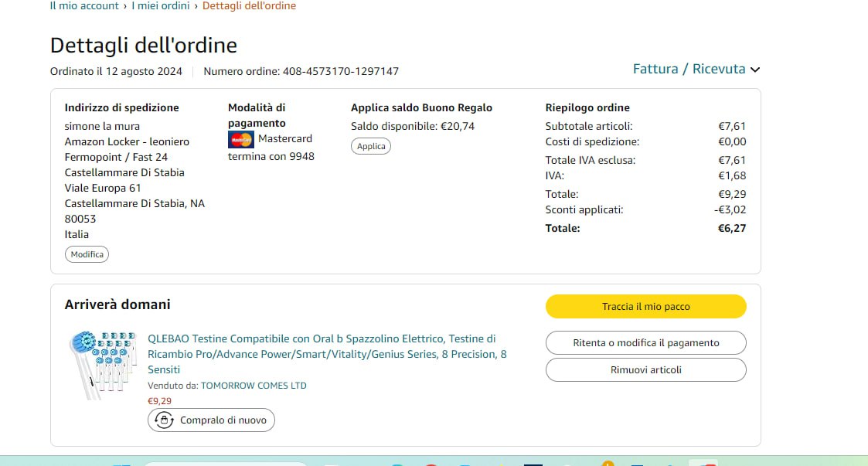Click the chevron next to Fattura / Ricevuta
868x466 pixels.
[x=755, y=70]
